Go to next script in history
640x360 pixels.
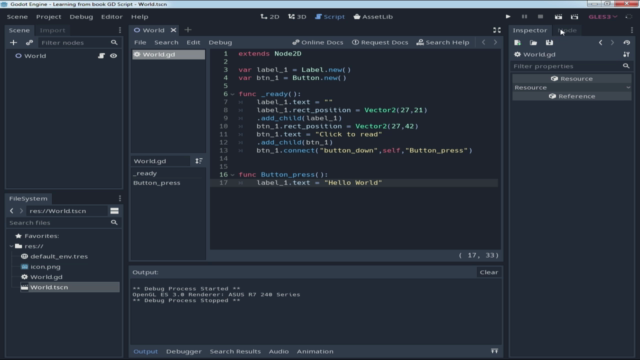tap(496, 42)
